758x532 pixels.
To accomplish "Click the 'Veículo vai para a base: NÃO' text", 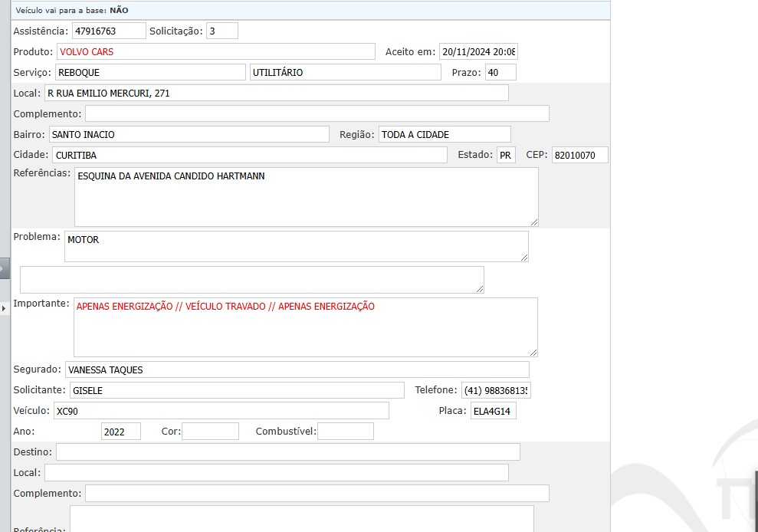I will coord(71,10).
